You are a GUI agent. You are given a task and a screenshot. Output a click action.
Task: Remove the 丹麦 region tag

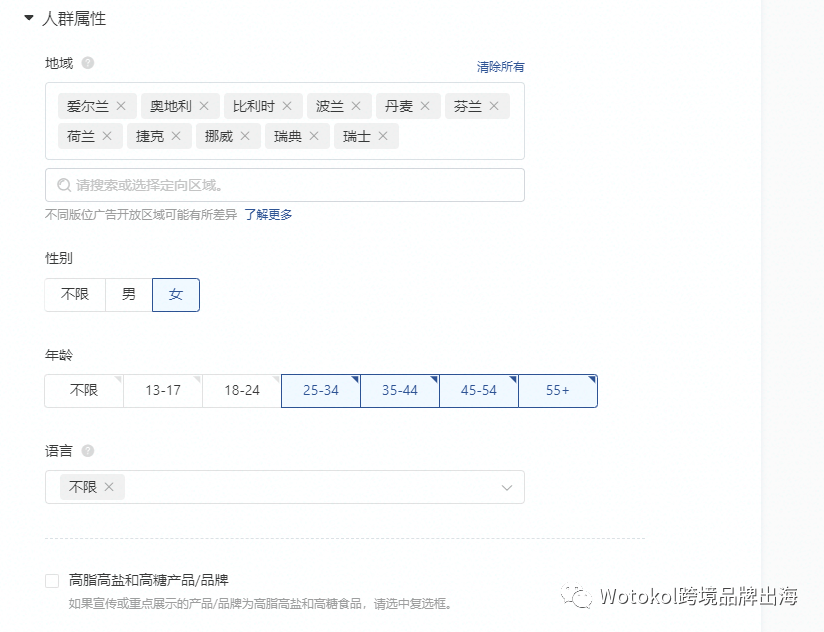click(x=425, y=106)
